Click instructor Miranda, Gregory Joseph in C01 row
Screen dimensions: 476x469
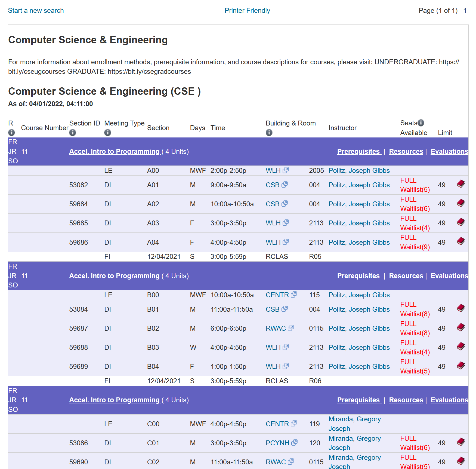[x=355, y=443]
